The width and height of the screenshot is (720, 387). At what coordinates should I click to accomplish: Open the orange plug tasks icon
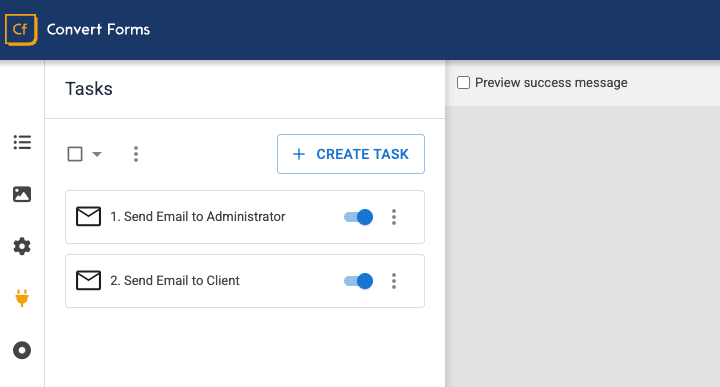pyautogui.click(x=22, y=298)
